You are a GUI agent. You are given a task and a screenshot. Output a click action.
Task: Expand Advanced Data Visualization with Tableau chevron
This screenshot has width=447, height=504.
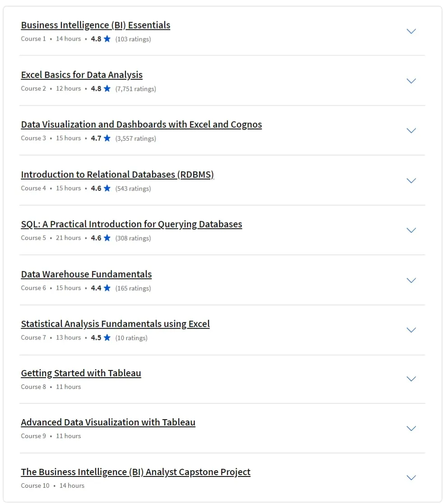coord(411,429)
